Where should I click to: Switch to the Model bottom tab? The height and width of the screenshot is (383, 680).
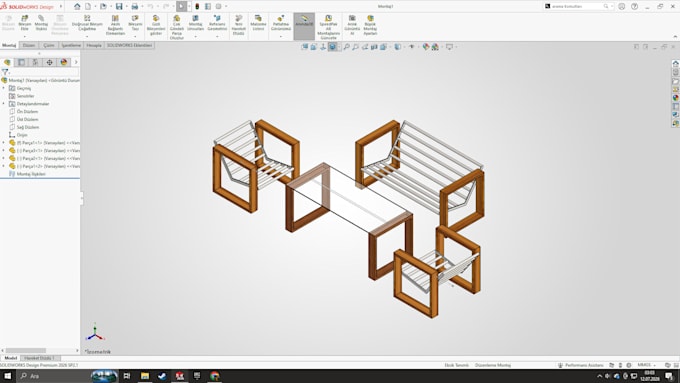10,358
